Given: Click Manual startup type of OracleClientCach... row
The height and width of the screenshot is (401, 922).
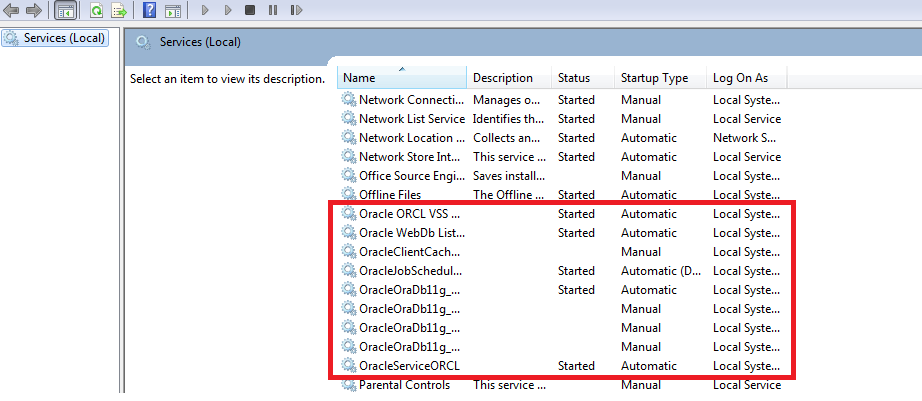Looking at the screenshot, I should pyautogui.click(x=641, y=252).
